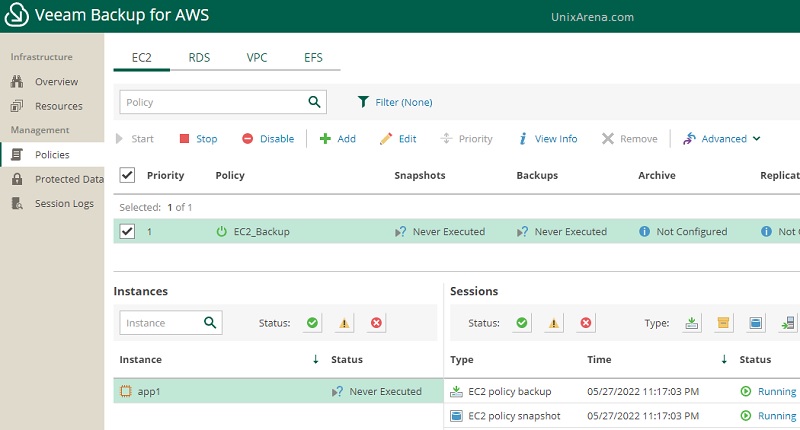Open Protected Data lock icon
The image size is (800, 430).
(17, 179)
